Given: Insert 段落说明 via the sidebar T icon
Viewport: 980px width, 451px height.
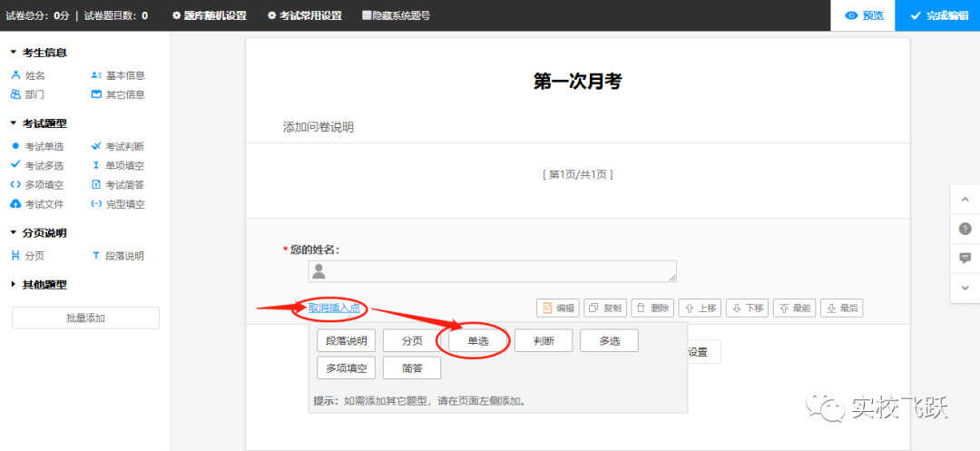Looking at the screenshot, I should (x=95, y=256).
